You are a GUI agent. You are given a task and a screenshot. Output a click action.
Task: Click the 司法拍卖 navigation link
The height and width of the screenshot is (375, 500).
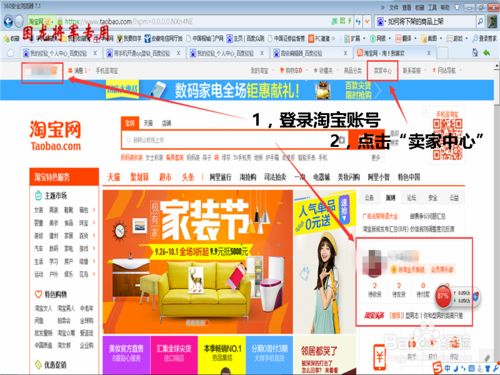275,177
